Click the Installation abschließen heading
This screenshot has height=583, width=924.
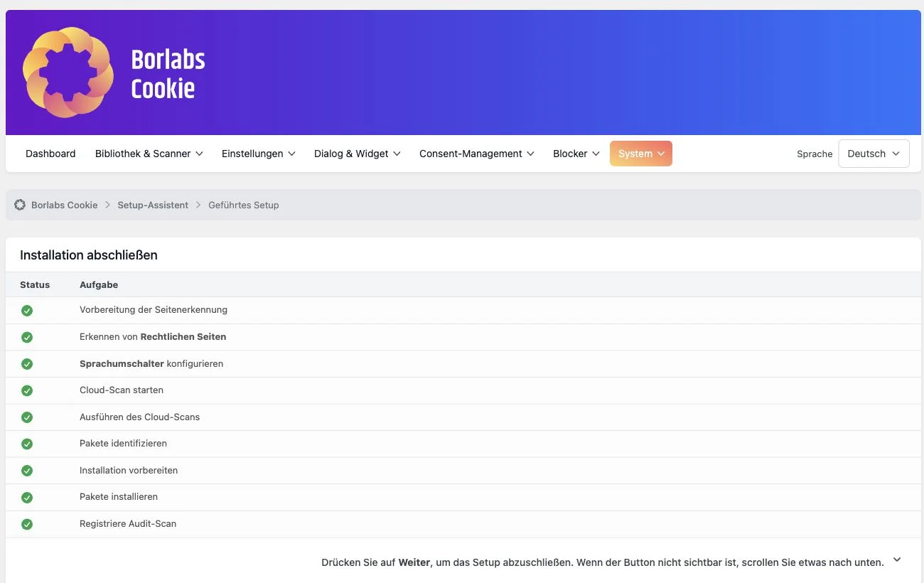89,255
